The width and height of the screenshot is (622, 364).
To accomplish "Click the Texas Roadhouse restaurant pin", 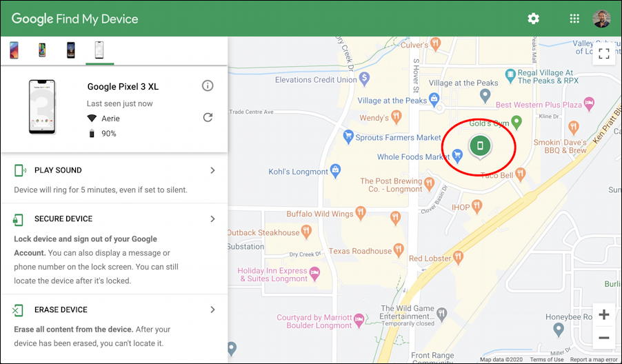I will coord(399,250).
